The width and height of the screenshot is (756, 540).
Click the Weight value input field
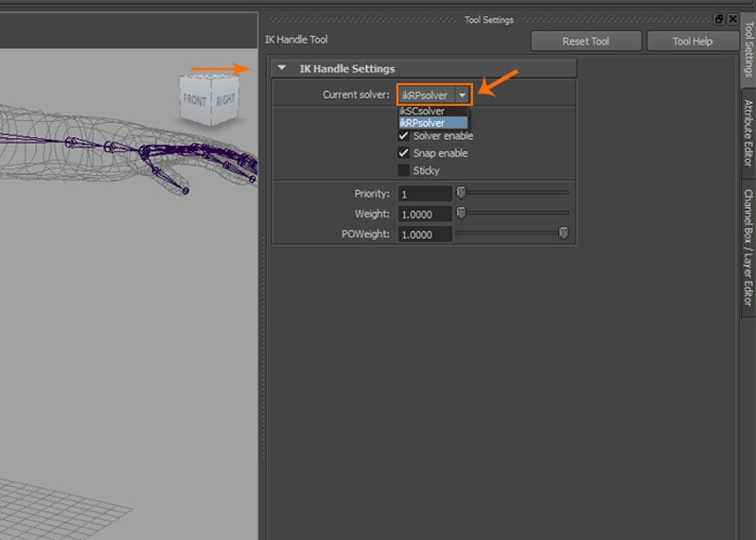(424, 214)
